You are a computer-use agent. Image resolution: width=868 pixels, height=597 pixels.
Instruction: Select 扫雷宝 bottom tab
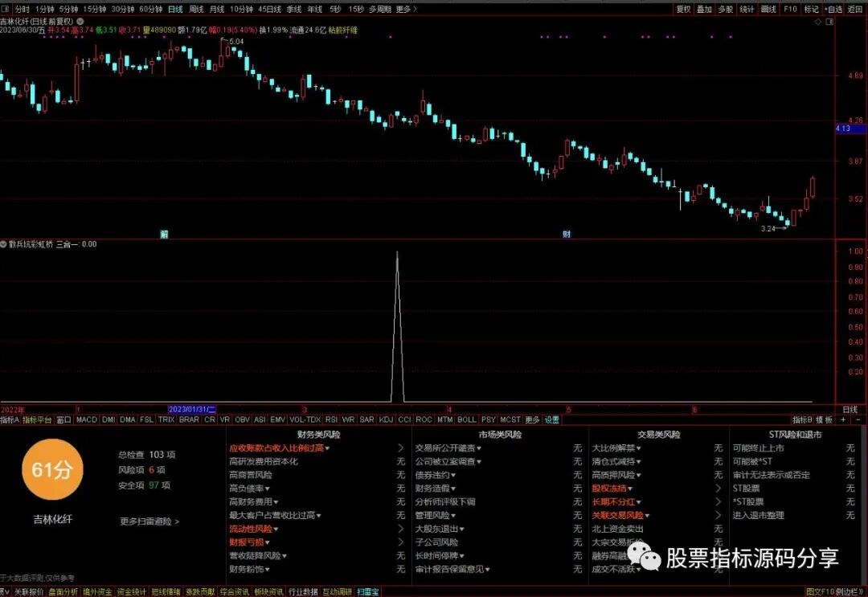368,592
